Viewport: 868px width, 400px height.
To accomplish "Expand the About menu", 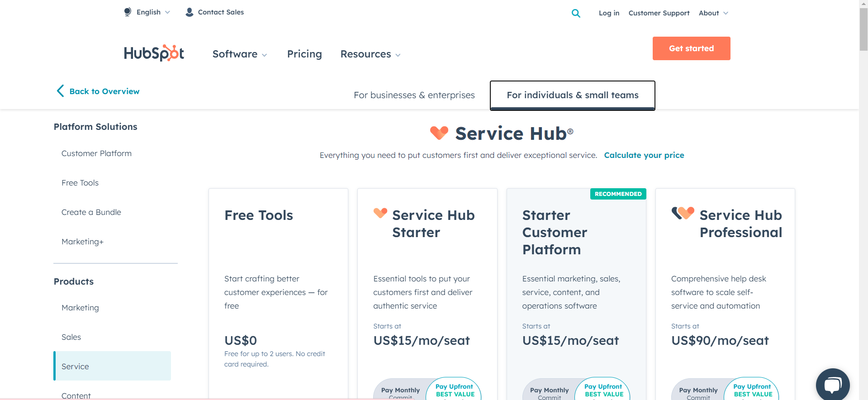I will (x=713, y=13).
